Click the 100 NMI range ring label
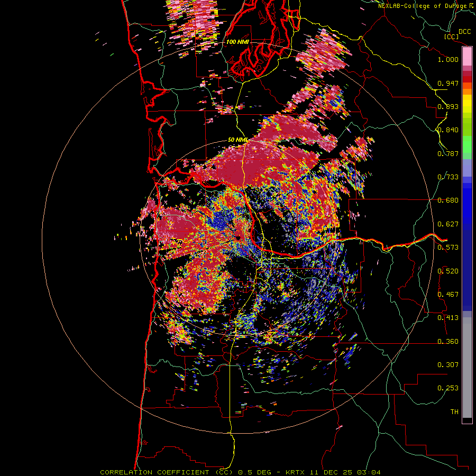Screen dimensions: 476x476 point(237,42)
